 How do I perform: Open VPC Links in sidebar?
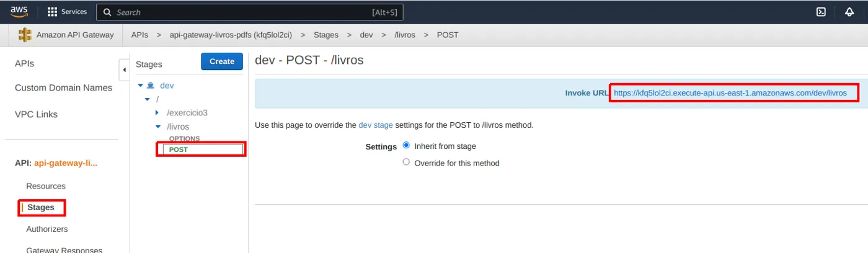(36, 114)
